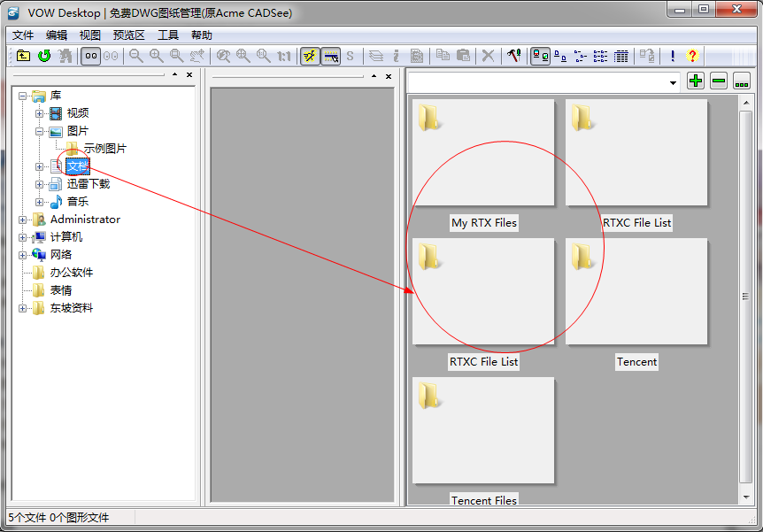Select 网络 item in tree

[x=61, y=255]
